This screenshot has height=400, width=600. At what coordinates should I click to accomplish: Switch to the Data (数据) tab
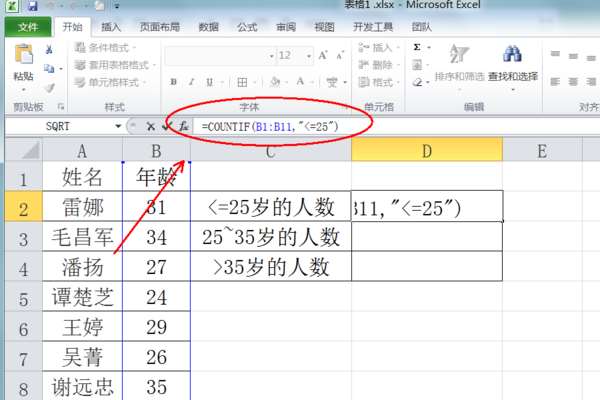point(209,27)
